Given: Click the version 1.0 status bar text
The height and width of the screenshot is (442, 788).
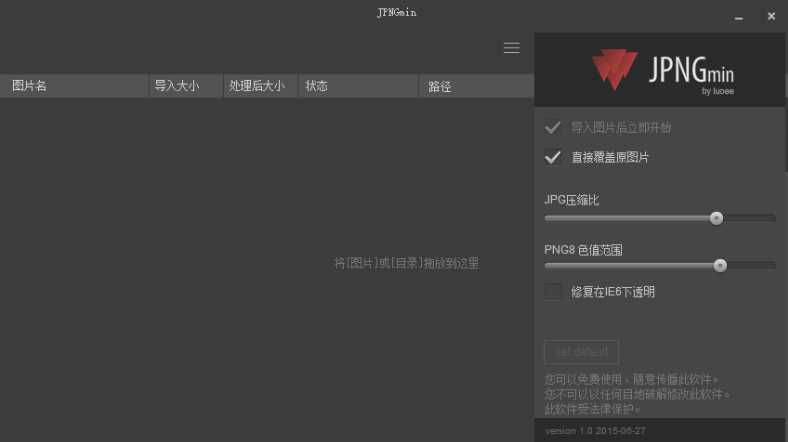Looking at the screenshot, I should point(595,431).
